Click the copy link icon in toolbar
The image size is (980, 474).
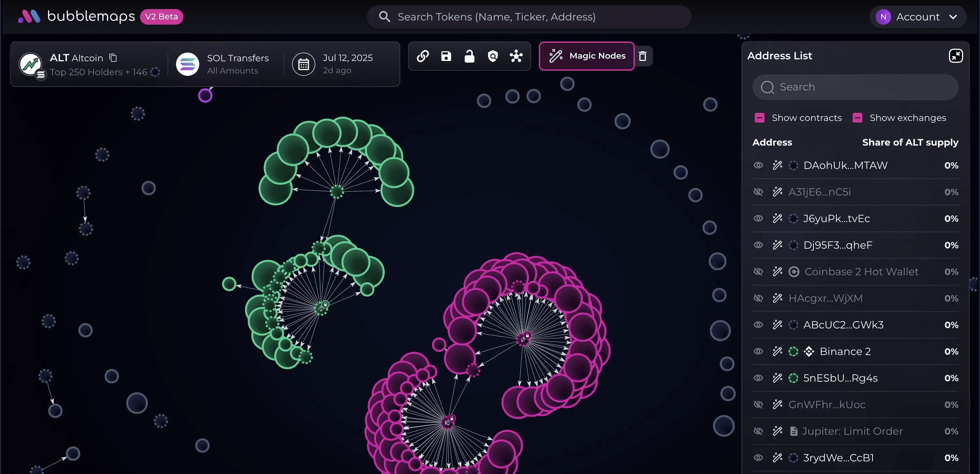coord(423,56)
